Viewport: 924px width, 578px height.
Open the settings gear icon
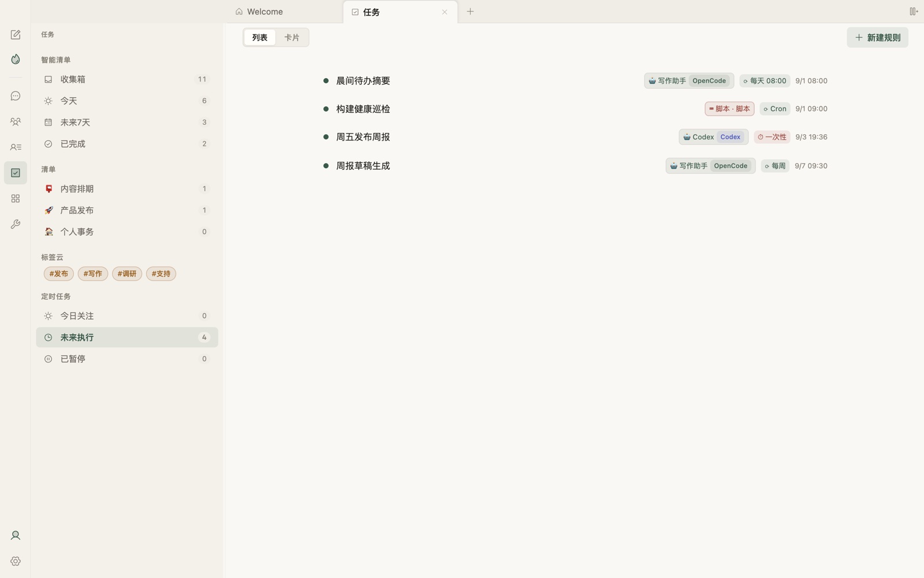point(16,561)
